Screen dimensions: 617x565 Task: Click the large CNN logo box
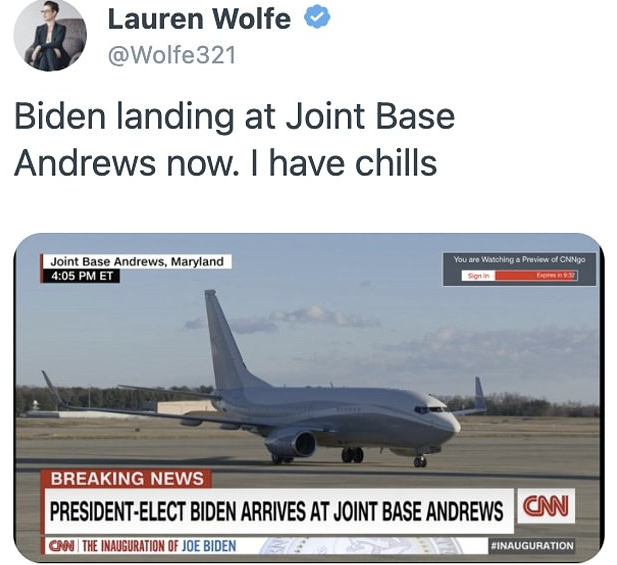pos(546,506)
